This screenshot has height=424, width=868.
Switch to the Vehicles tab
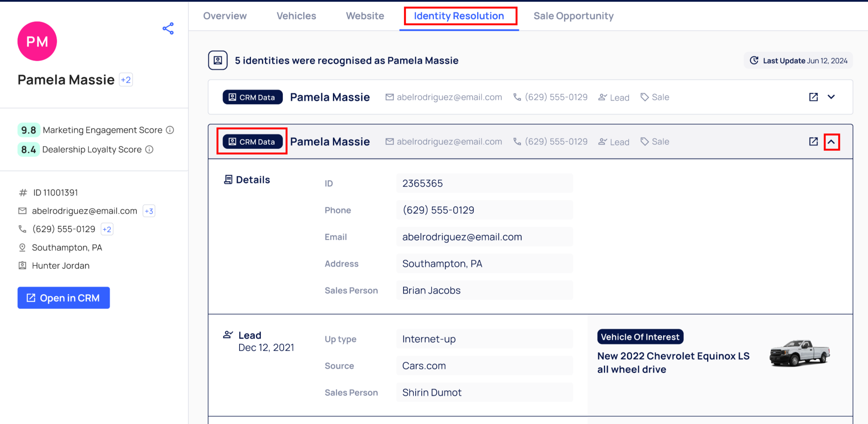(296, 16)
